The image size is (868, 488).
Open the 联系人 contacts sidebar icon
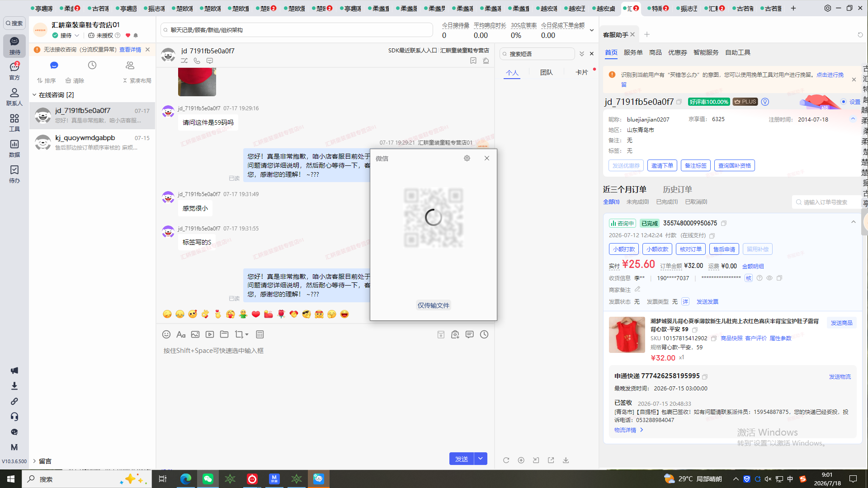point(14,97)
